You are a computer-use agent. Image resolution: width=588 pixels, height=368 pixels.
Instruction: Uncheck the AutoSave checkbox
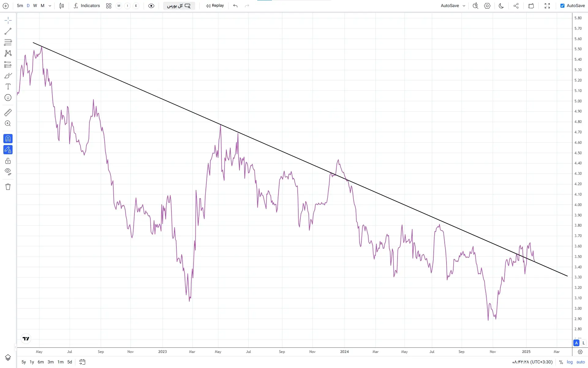(562, 6)
